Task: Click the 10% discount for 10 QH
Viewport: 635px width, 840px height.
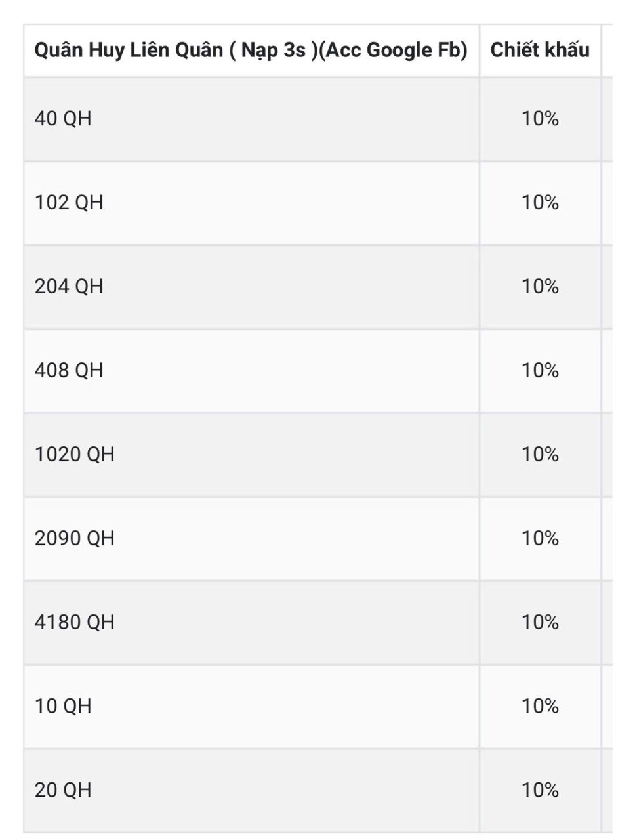Action: click(540, 707)
